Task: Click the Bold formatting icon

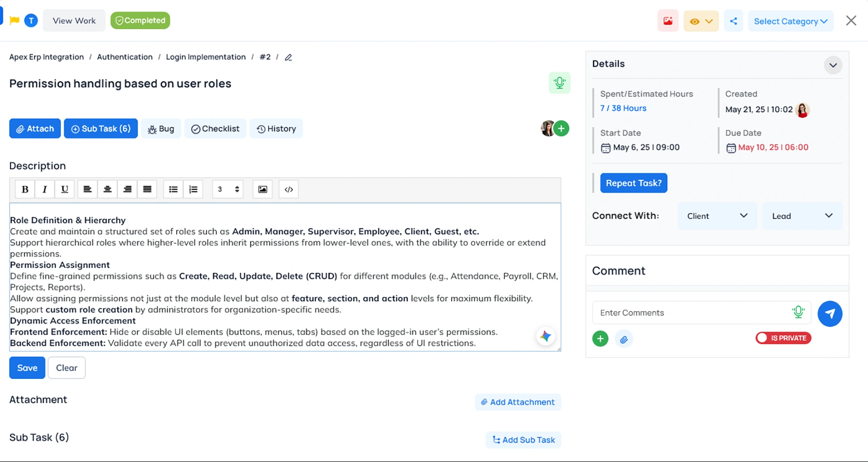Action: point(25,189)
